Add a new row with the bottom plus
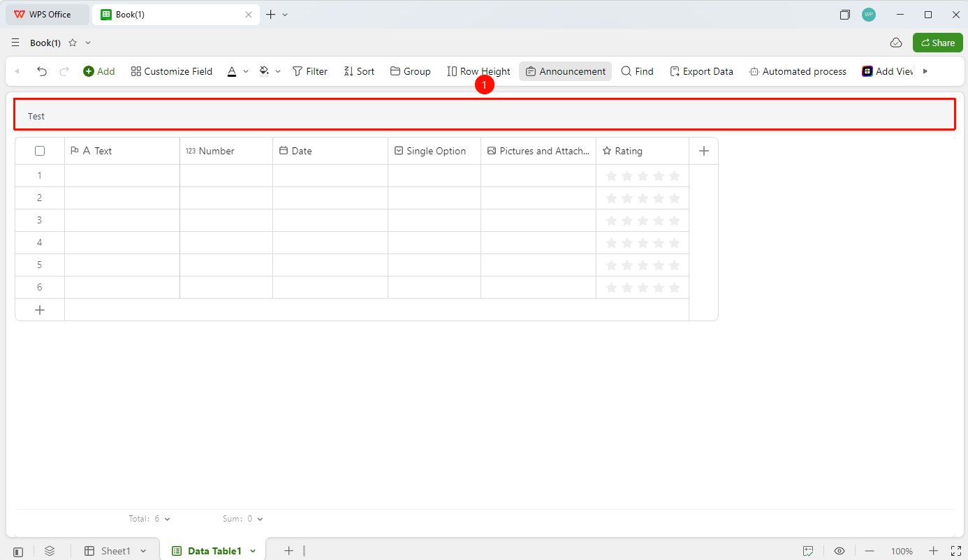The height and width of the screenshot is (560, 968). pyautogui.click(x=40, y=310)
